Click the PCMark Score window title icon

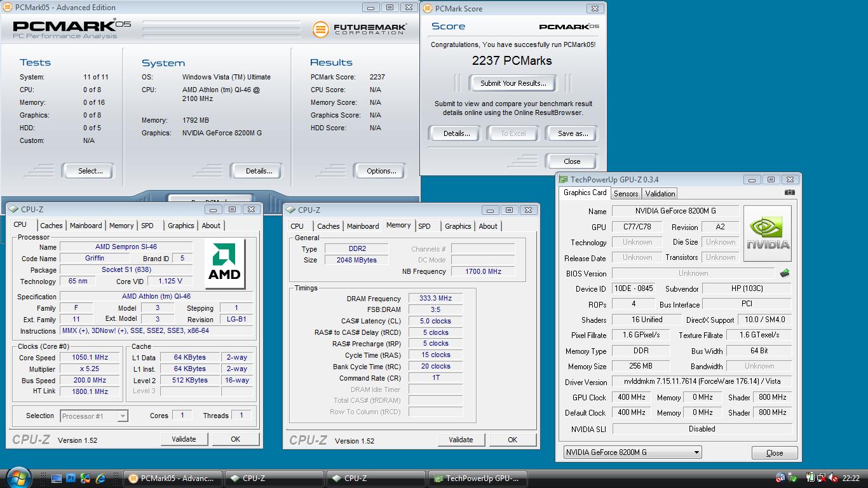click(x=428, y=8)
